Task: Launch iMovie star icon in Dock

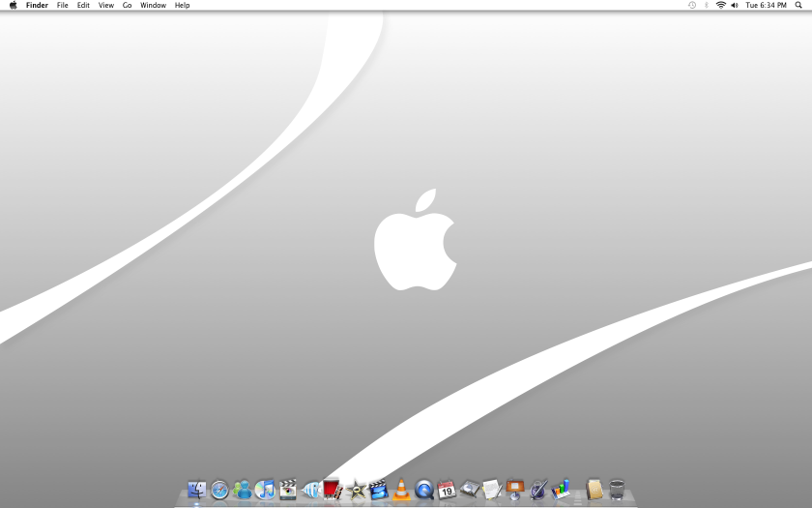Action: (356, 490)
